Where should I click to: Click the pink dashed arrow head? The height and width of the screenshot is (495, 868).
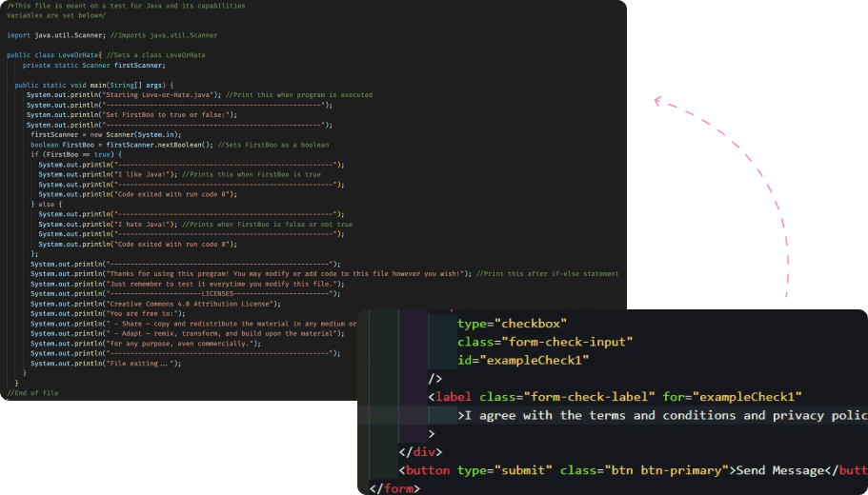pyautogui.click(x=658, y=100)
